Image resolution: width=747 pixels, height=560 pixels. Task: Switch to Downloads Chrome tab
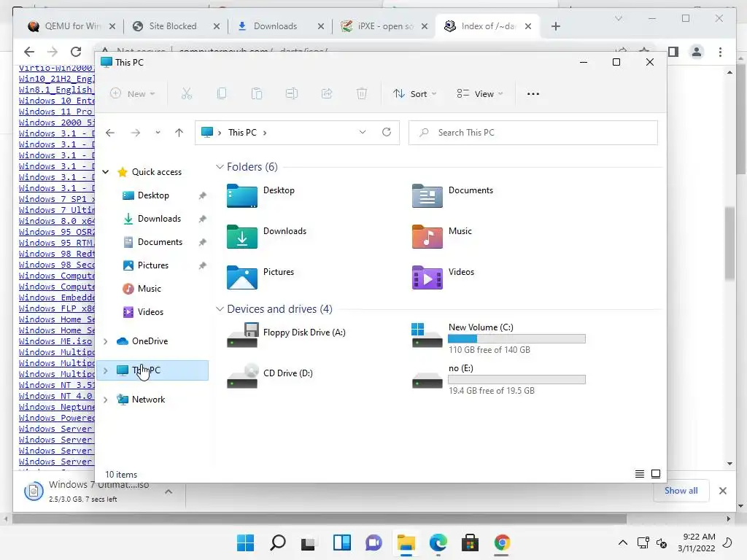tap(281, 26)
